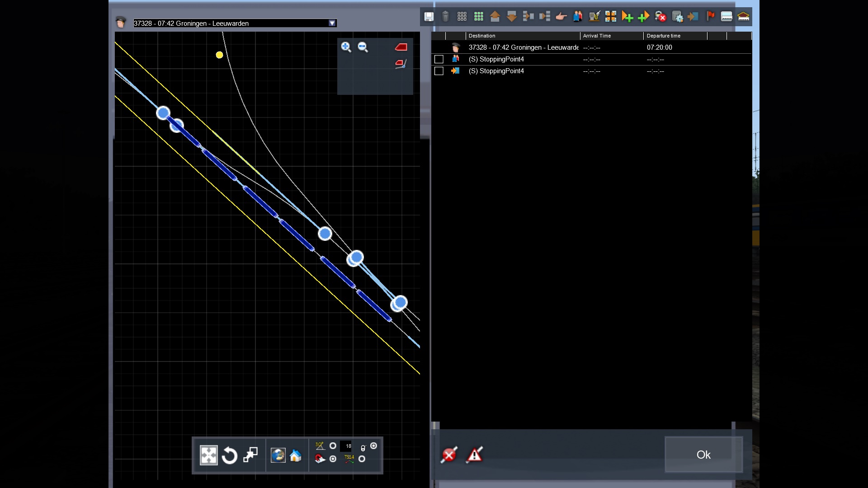Zoom in on the track map
Screen dimensions: 868x488
pyautogui.click(x=346, y=47)
